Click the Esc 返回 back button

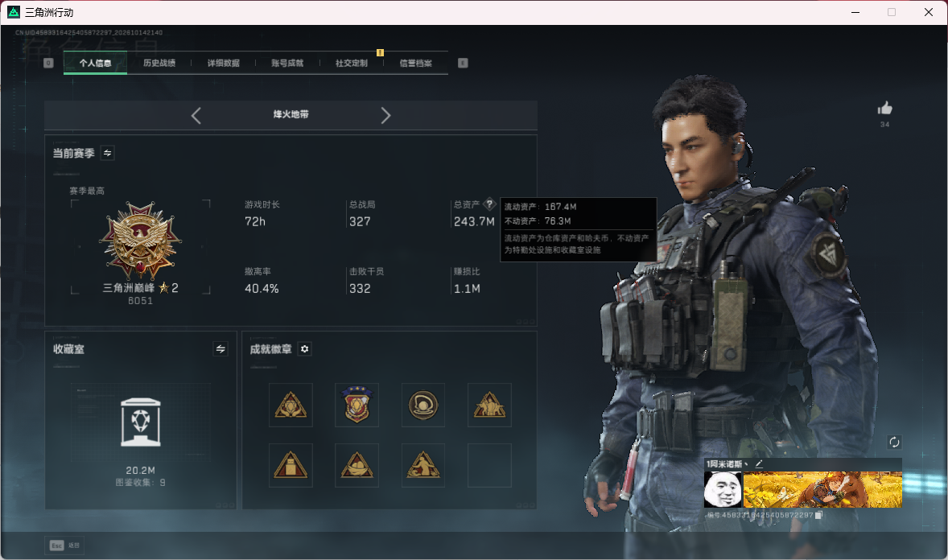64,546
